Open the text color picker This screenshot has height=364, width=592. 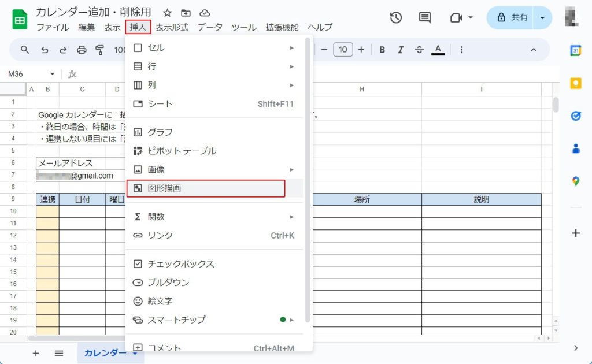pos(438,50)
